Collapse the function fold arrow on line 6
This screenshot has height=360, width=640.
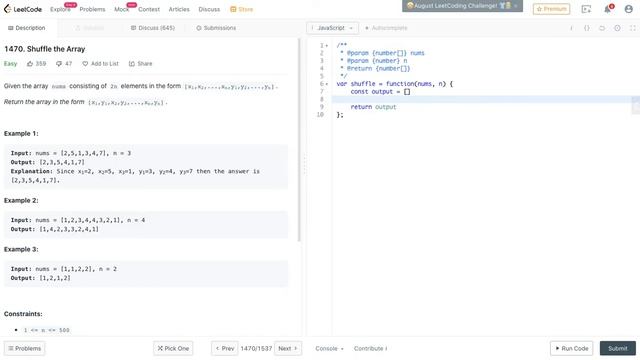coord(327,84)
